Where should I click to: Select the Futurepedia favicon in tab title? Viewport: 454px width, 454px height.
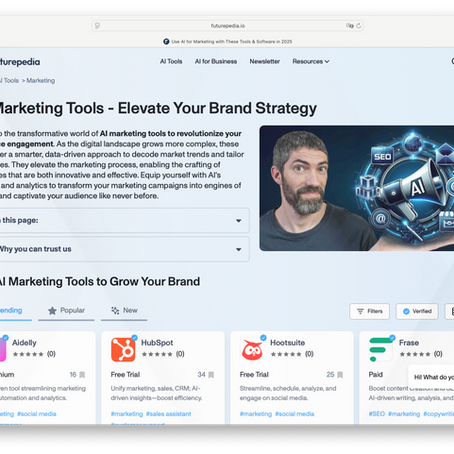[166, 42]
